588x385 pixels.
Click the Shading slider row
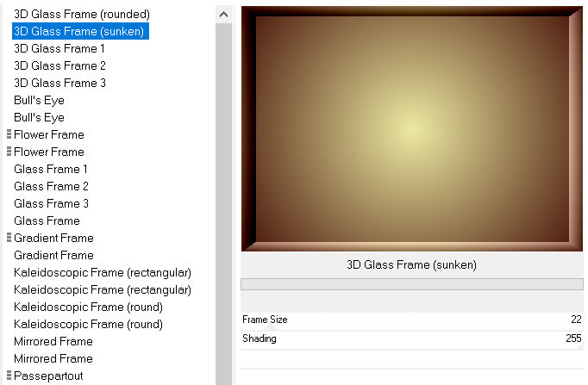pyautogui.click(x=412, y=338)
